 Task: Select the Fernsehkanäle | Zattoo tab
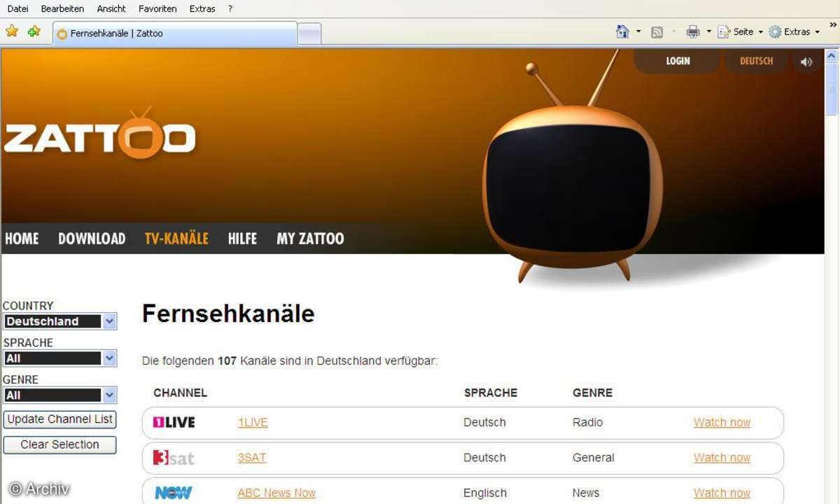pyautogui.click(x=175, y=33)
